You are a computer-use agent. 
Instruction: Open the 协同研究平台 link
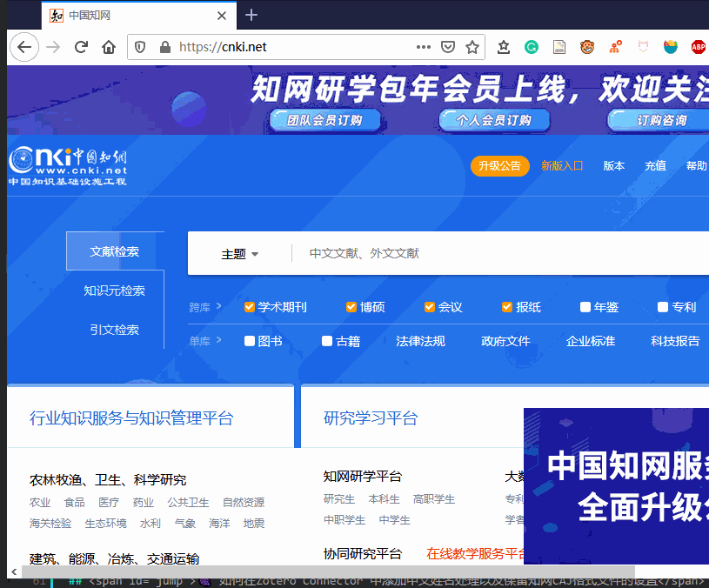[x=363, y=554]
